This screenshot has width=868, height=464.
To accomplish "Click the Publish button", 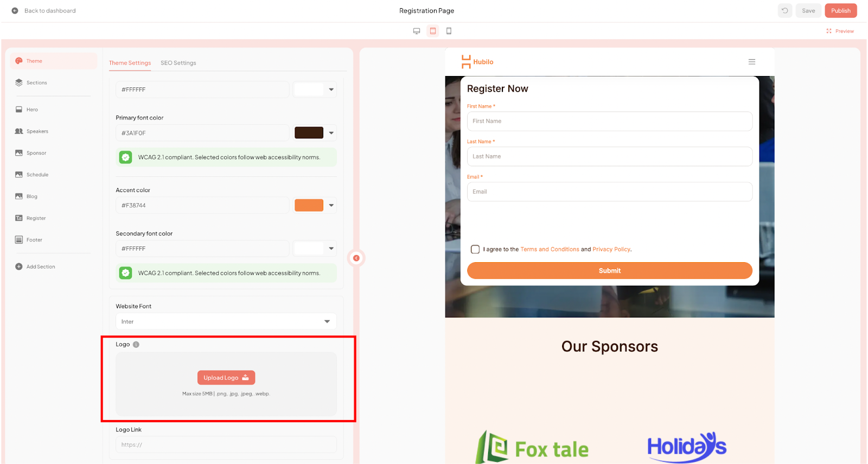I will pyautogui.click(x=840, y=11).
